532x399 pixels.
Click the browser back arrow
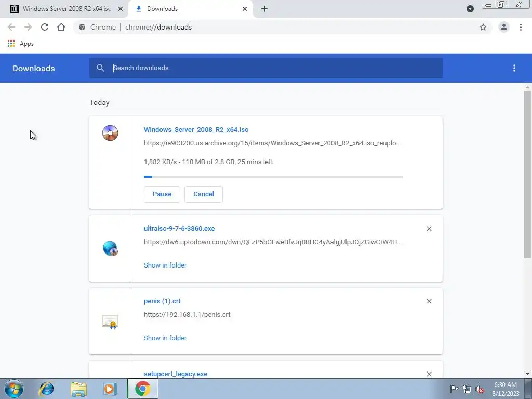tap(11, 27)
